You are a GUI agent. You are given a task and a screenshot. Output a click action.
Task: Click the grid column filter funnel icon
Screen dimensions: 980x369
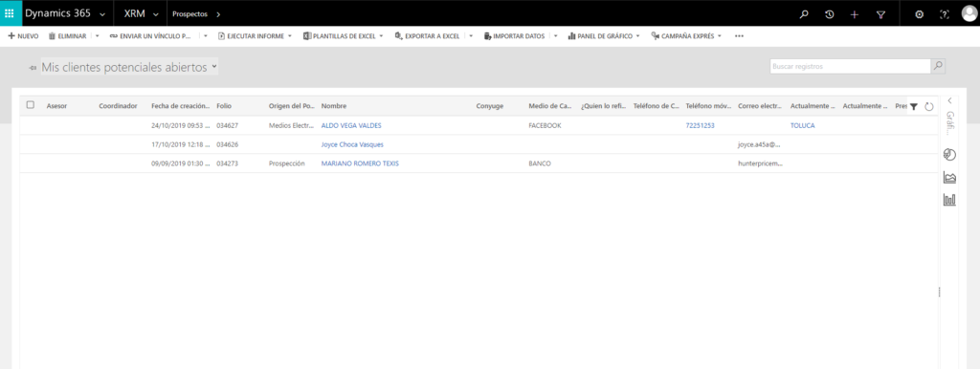[x=913, y=107]
